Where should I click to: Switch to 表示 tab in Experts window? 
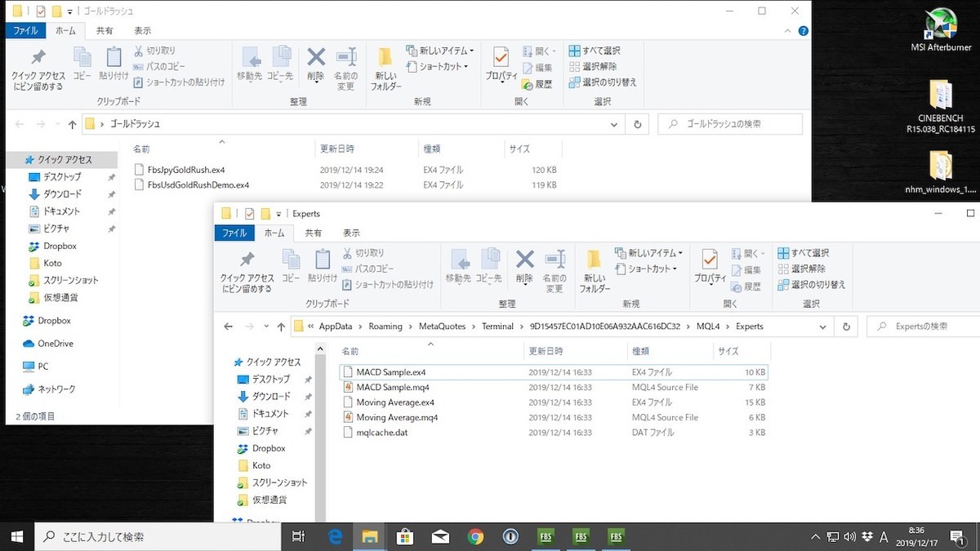[352, 233]
